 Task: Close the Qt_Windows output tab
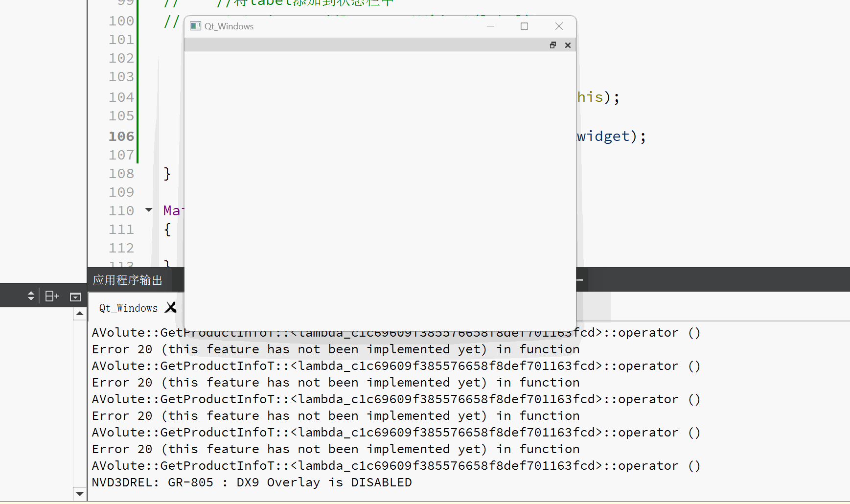(x=171, y=307)
